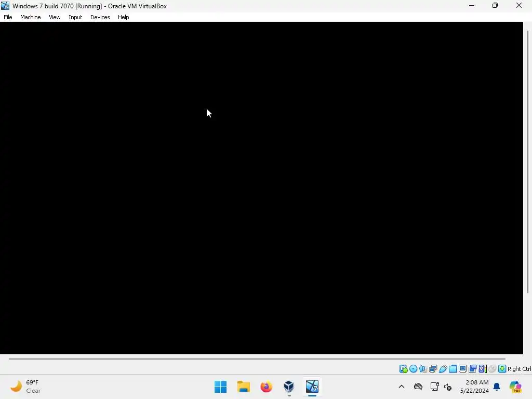Click the vertical scrollbar of VM window
This screenshot has height=399, width=532.
click(x=528, y=162)
